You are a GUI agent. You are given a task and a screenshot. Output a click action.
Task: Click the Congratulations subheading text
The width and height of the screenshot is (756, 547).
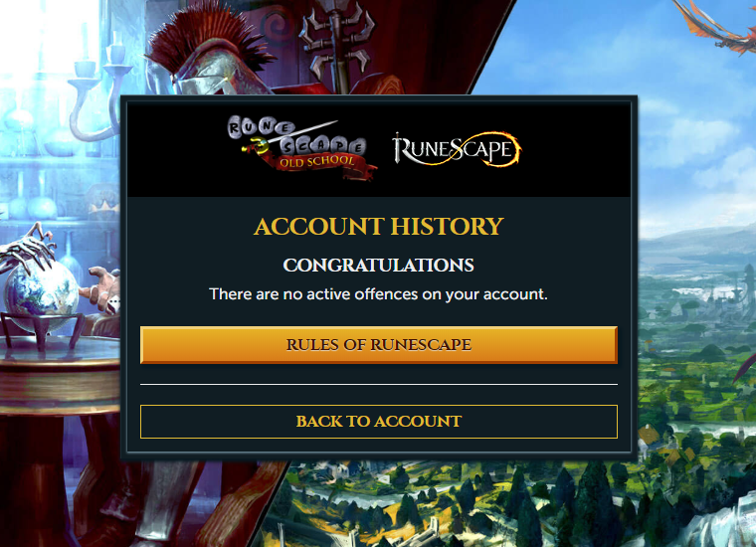point(378,266)
